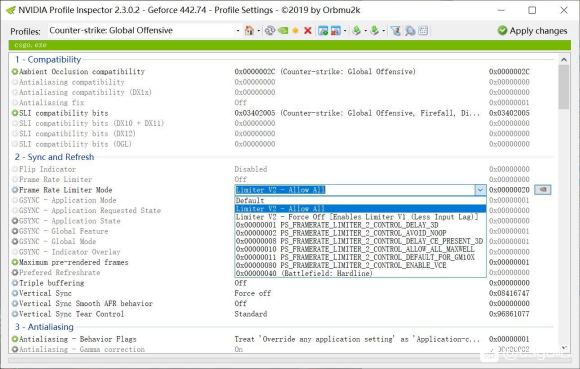Click gear icon beside Maximum pre-rendered frames
This screenshot has height=369, width=580.
15,262
